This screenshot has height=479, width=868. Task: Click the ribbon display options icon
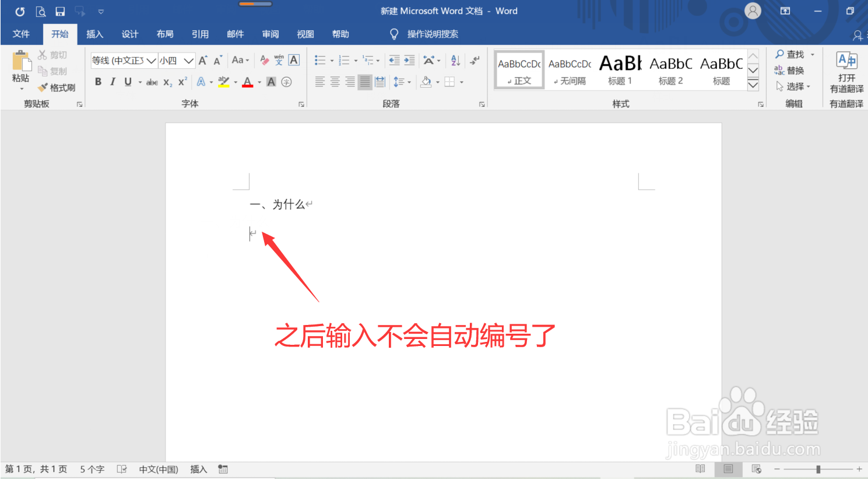785,11
